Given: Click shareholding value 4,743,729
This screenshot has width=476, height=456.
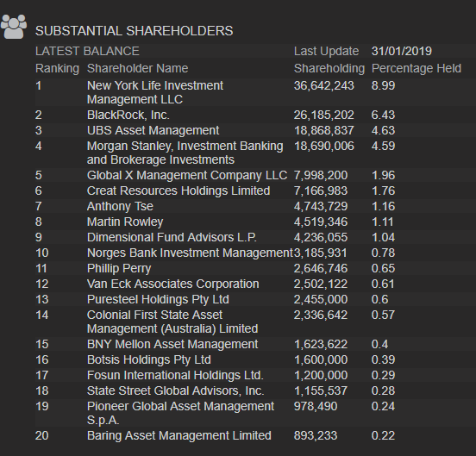Looking at the screenshot, I should point(321,207).
